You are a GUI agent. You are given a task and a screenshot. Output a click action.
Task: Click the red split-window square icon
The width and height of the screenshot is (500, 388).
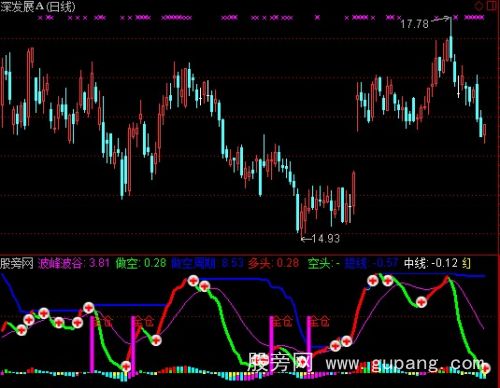(492, 6)
